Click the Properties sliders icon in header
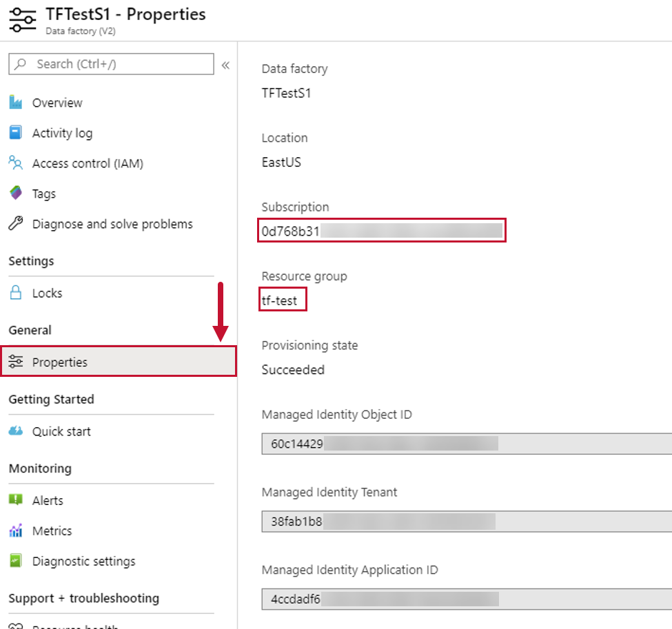 (x=23, y=20)
